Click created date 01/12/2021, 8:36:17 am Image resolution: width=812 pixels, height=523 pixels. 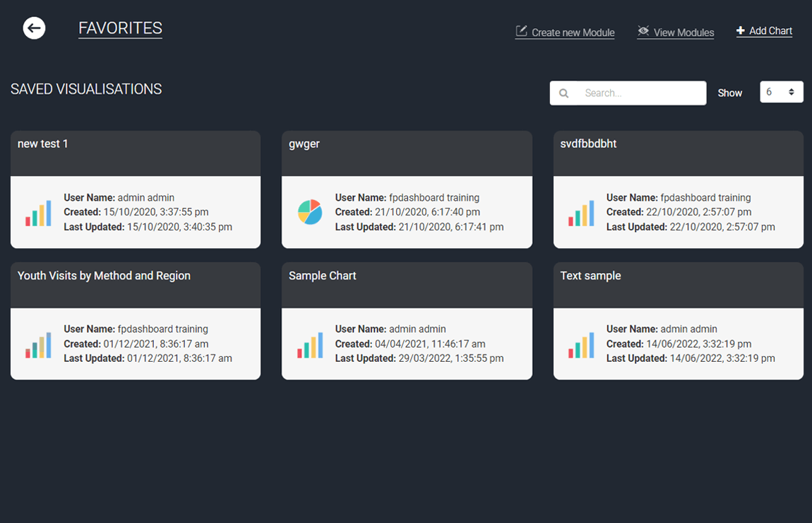coord(156,343)
